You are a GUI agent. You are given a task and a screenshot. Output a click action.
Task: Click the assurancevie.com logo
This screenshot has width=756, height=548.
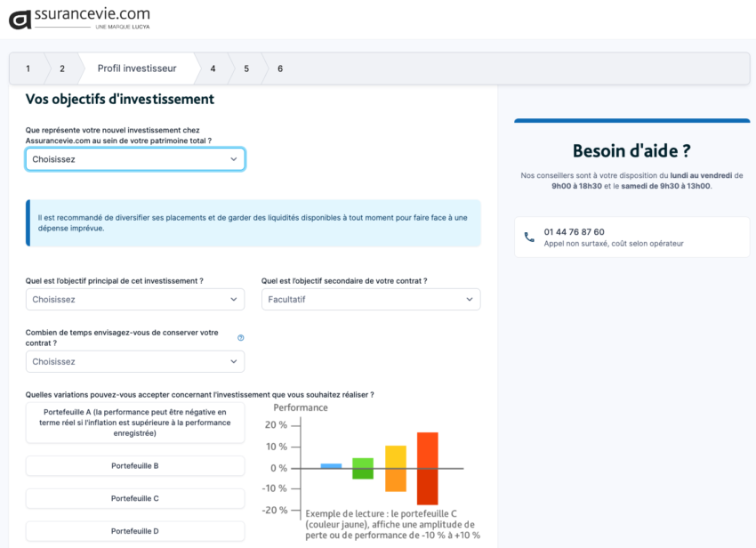pyautogui.click(x=79, y=18)
